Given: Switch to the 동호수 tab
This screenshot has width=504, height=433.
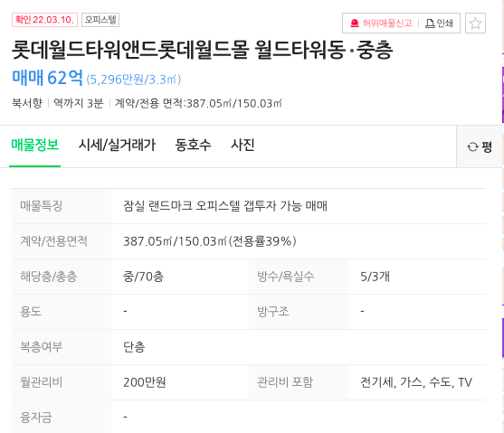Looking at the screenshot, I should click(x=193, y=145).
